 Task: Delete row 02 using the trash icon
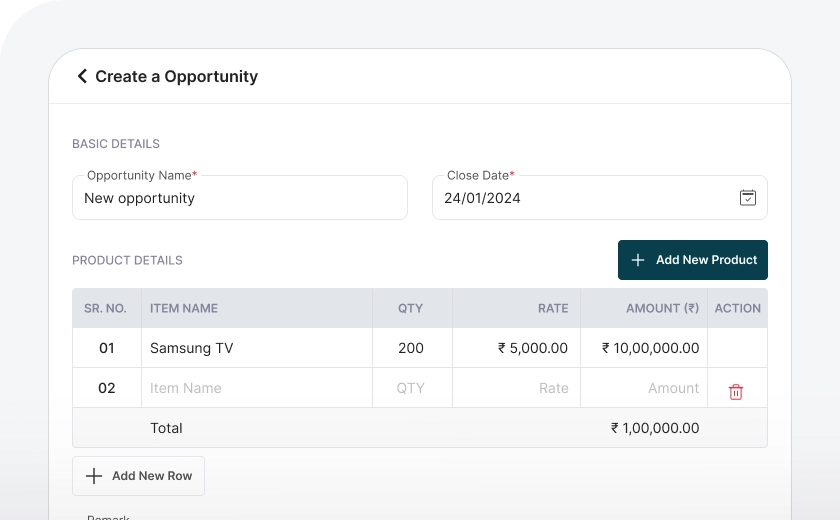(736, 392)
